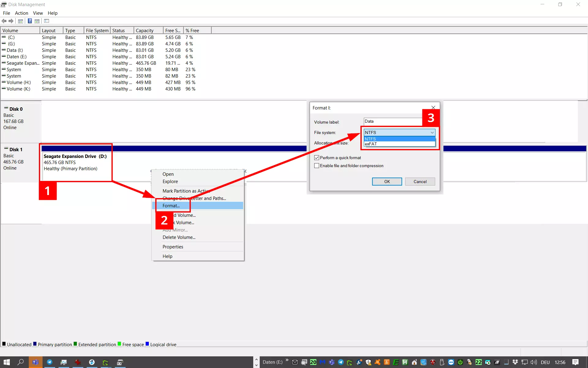
Task: Open the Windows Start button
Action: pos(6,362)
